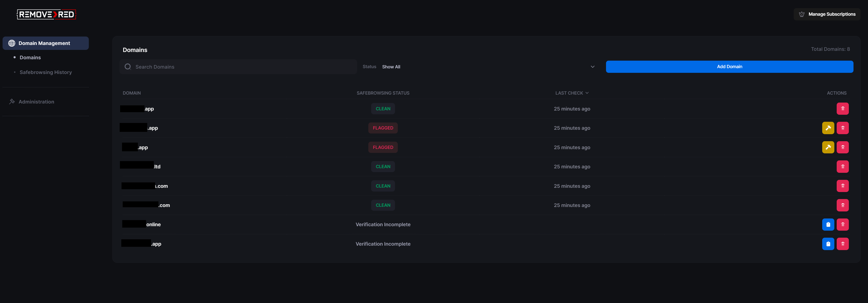Click the RemoveRed logo
This screenshot has width=868, height=303.
point(47,14)
